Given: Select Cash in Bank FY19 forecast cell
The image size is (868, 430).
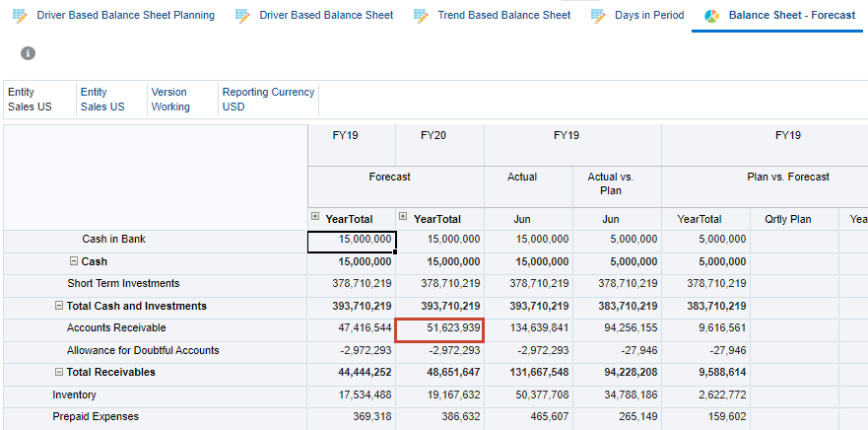Looking at the screenshot, I should click(x=351, y=240).
